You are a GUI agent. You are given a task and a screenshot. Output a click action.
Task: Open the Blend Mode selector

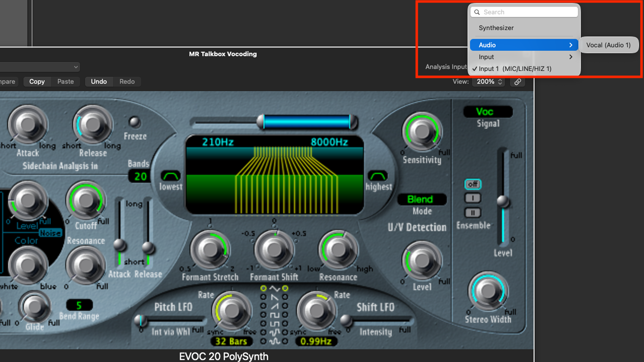422,199
